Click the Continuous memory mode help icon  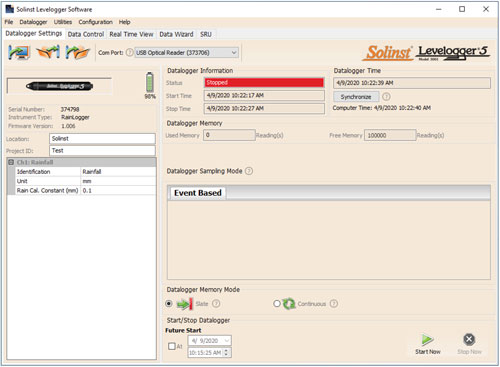[x=334, y=304]
